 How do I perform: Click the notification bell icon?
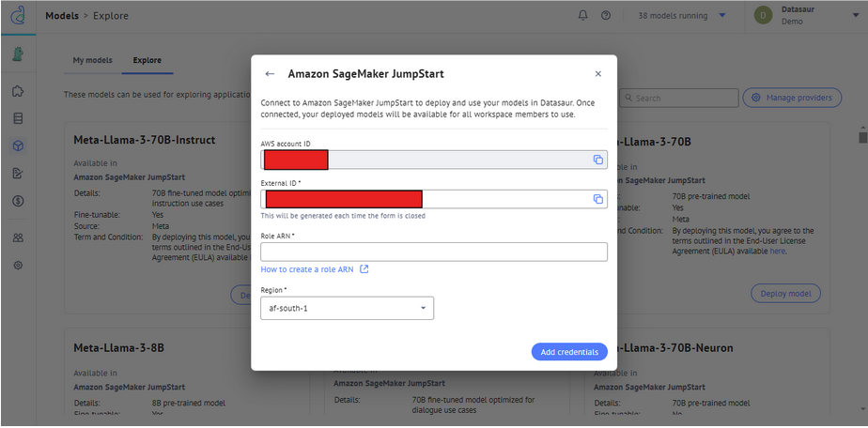583,15
